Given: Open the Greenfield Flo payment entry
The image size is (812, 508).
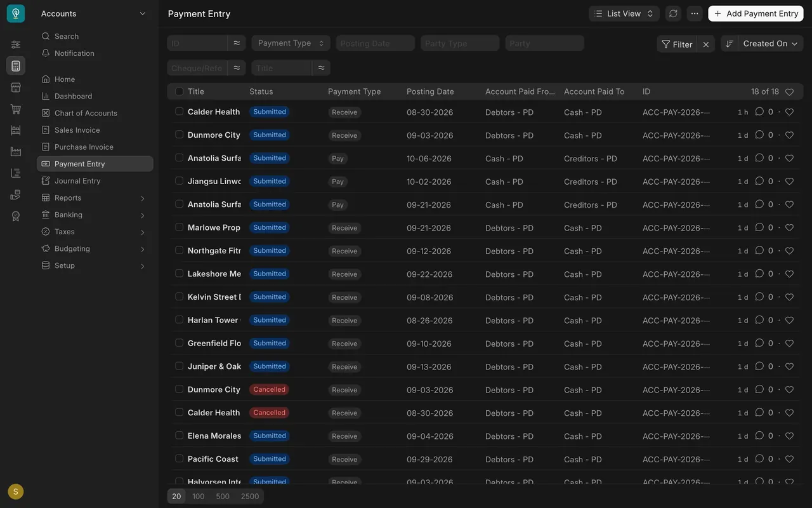Looking at the screenshot, I should [x=214, y=344].
